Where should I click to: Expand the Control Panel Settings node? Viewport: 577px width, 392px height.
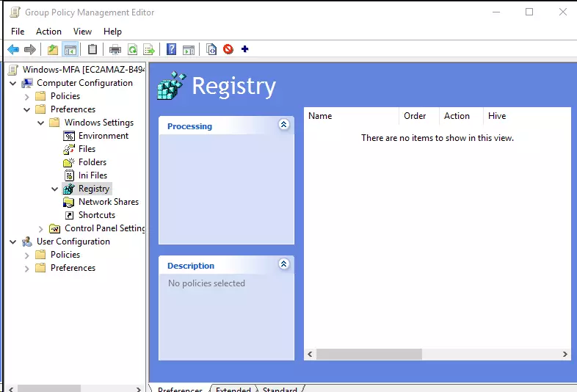tap(41, 229)
